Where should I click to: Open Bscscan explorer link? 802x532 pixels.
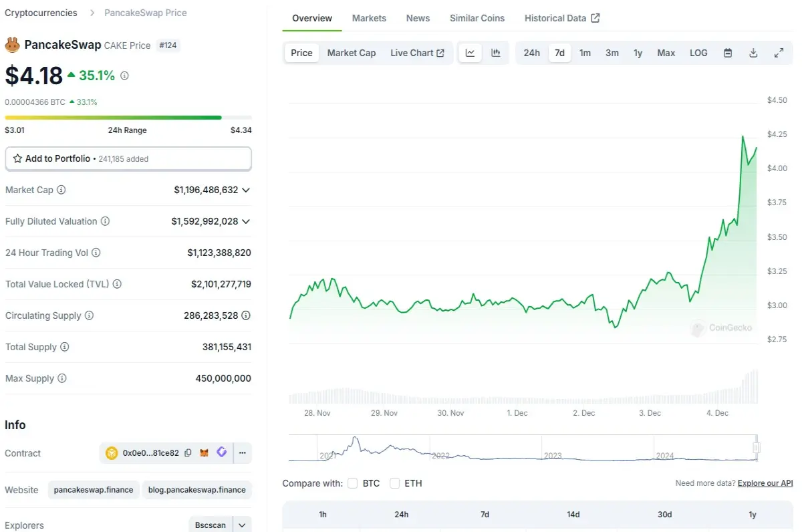[210, 525]
